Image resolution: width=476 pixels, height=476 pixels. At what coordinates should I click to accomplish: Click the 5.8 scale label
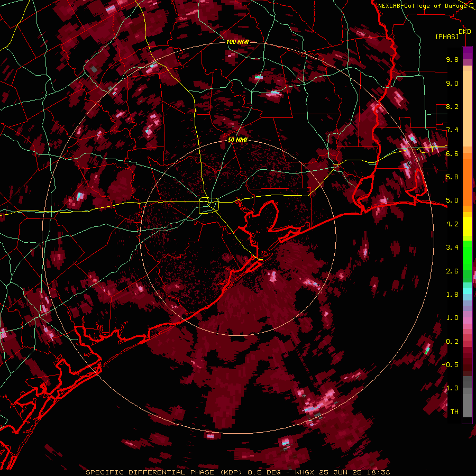point(452,177)
